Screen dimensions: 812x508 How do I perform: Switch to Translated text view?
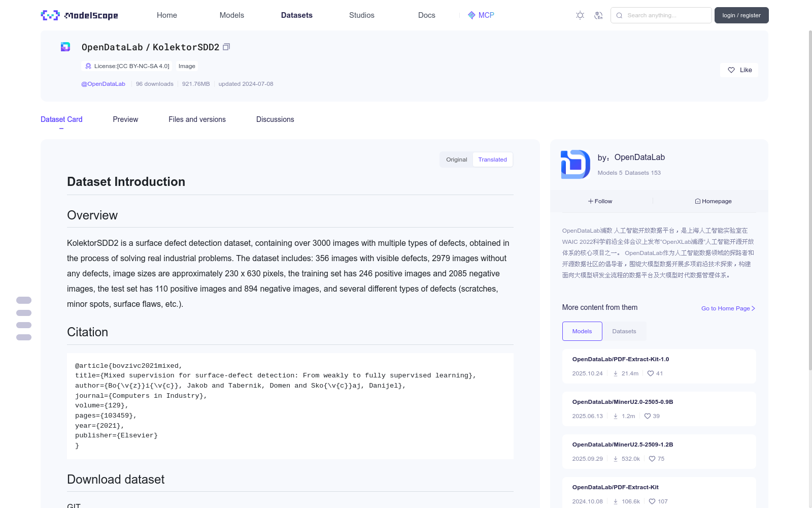[492, 160]
